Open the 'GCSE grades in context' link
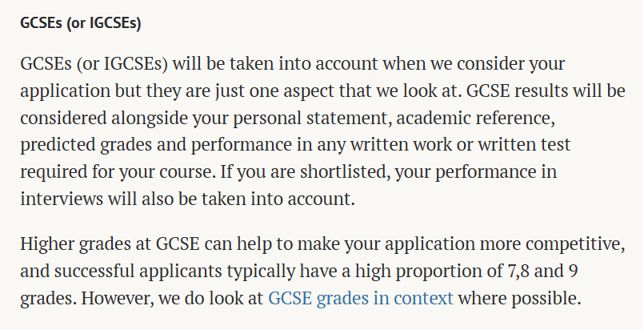Image resolution: width=644 pixels, height=330 pixels. point(360,299)
